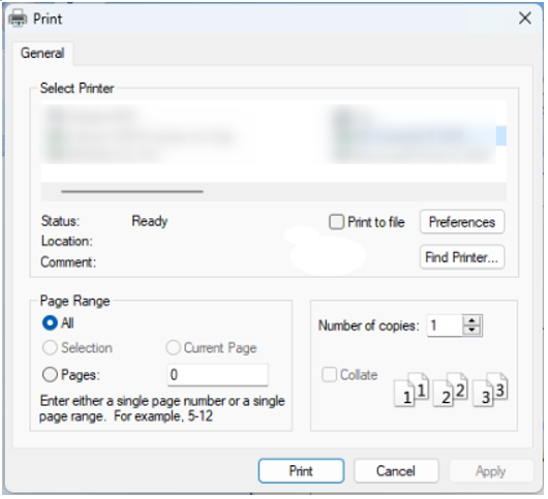Toggle the Collate checkbox

tap(329, 375)
